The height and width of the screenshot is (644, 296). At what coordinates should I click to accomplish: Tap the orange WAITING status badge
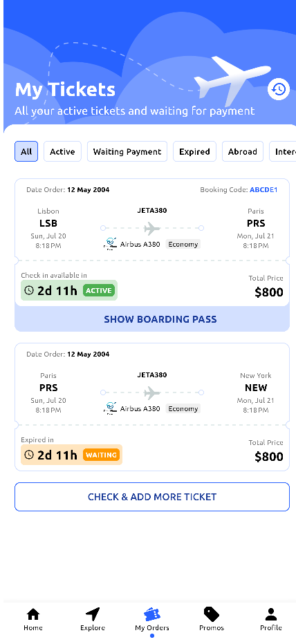pos(102,455)
